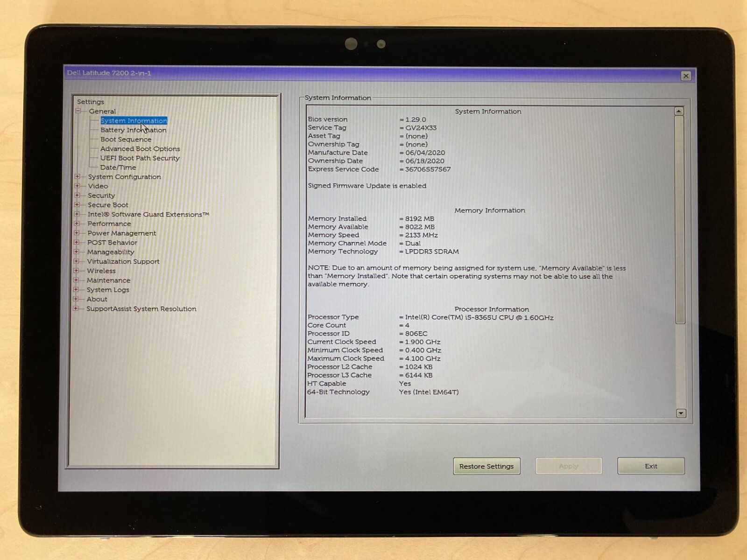Click the Exit button
Viewport: 747px width, 560px height.
coord(651,466)
